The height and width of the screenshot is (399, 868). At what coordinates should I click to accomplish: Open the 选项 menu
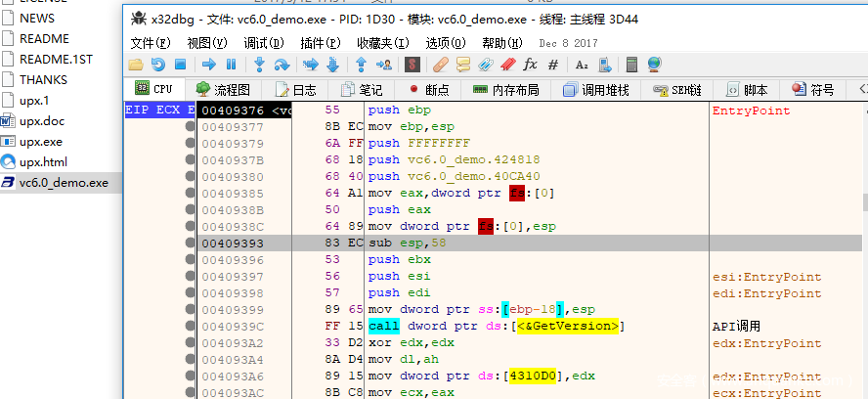click(446, 43)
